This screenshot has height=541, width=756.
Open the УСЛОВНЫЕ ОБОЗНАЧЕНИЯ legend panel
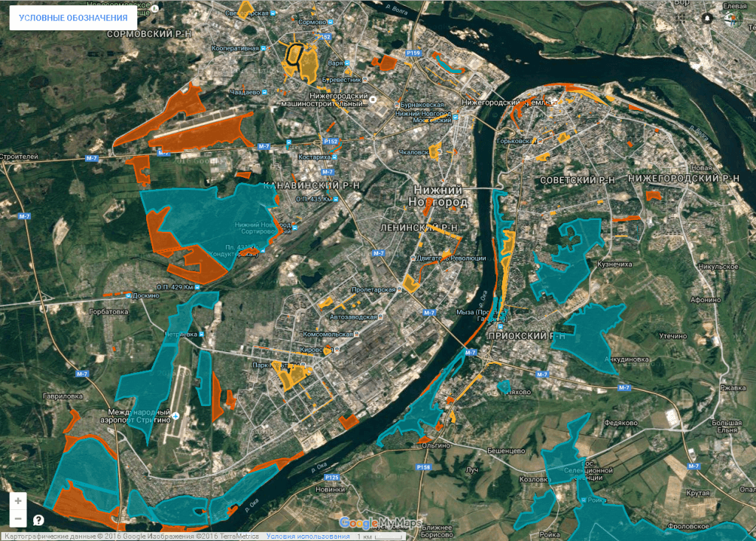(x=73, y=18)
